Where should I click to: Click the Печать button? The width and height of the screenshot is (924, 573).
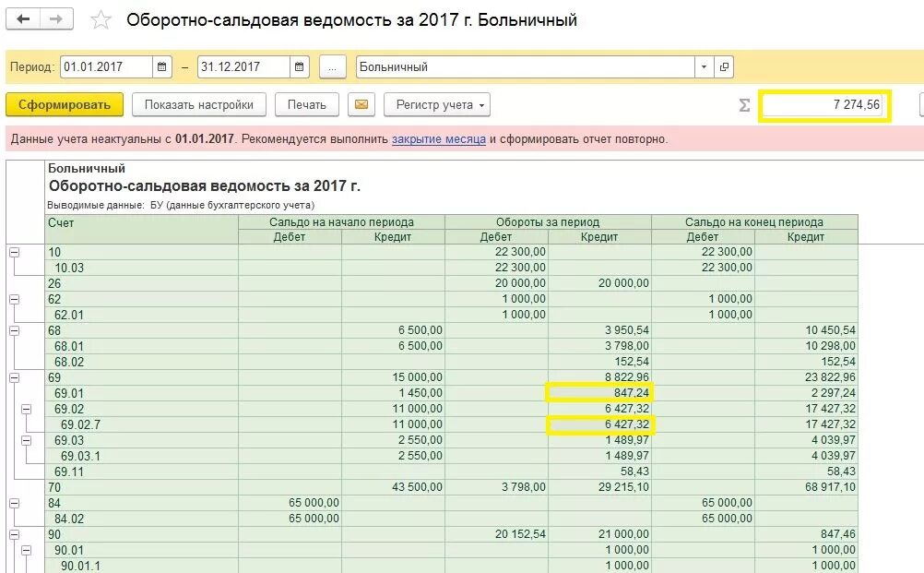click(x=306, y=105)
